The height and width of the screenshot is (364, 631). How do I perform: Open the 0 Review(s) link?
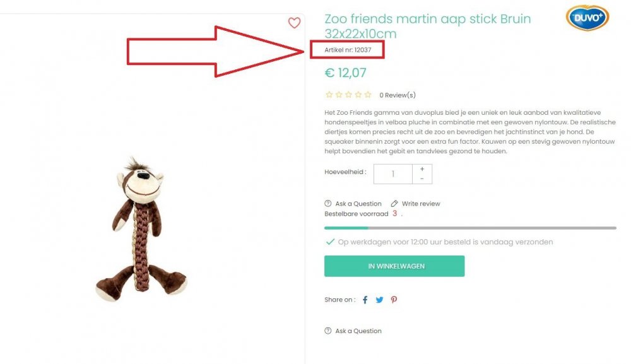[x=398, y=94]
